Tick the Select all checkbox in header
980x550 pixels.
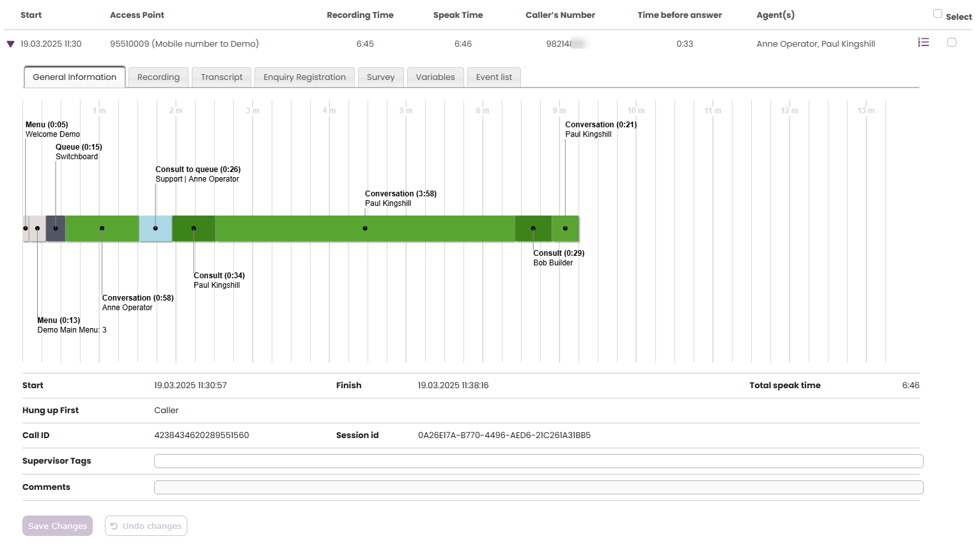tap(937, 13)
